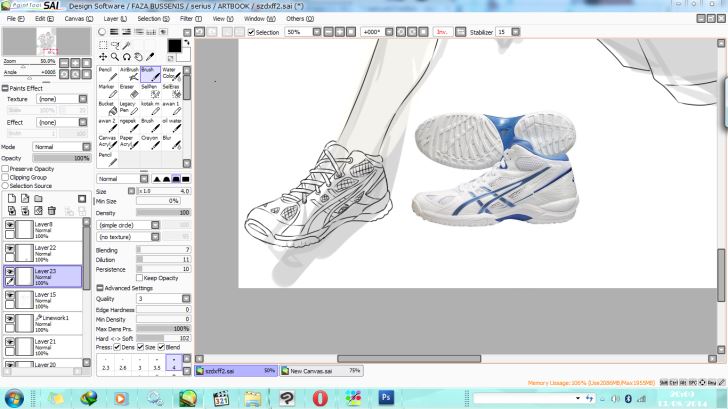Collapse the Advanced Settings section
This screenshot has width=728, height=409.
point(99,288)
